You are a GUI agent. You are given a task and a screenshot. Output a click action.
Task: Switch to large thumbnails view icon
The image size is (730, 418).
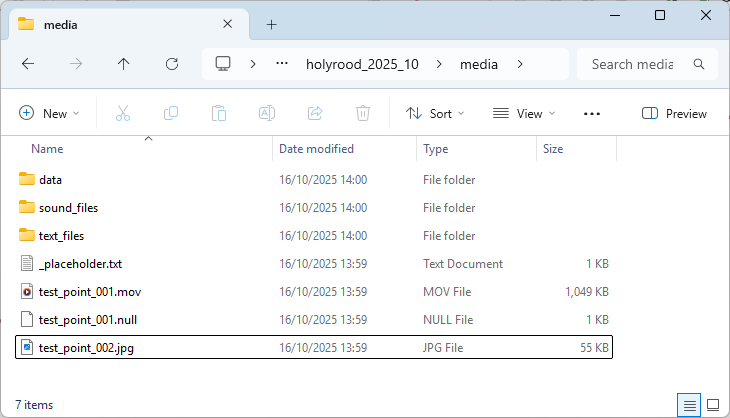pyautogui.click(x=713, y=405)
